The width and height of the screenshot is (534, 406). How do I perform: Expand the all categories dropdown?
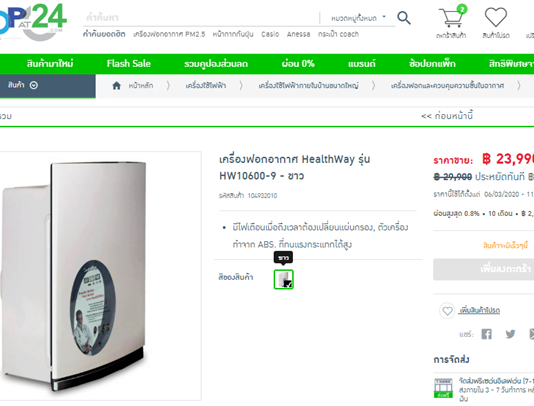pyautogui.click(x=358, y=18)
